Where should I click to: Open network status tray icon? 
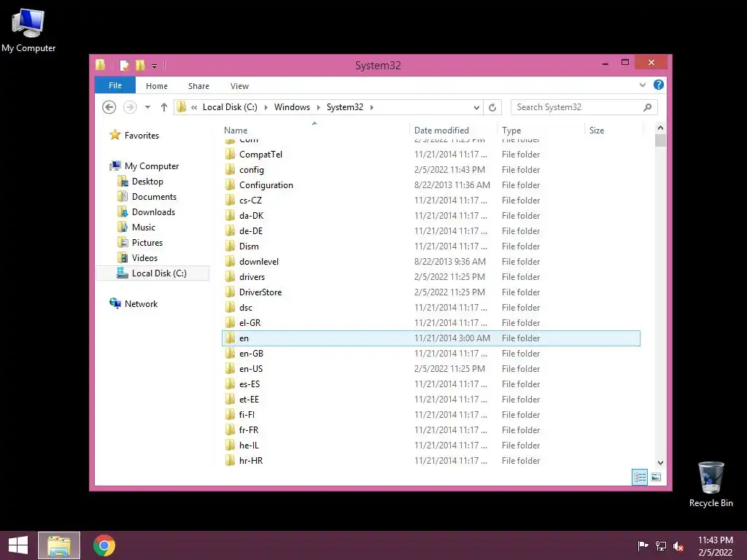[661, 545]
